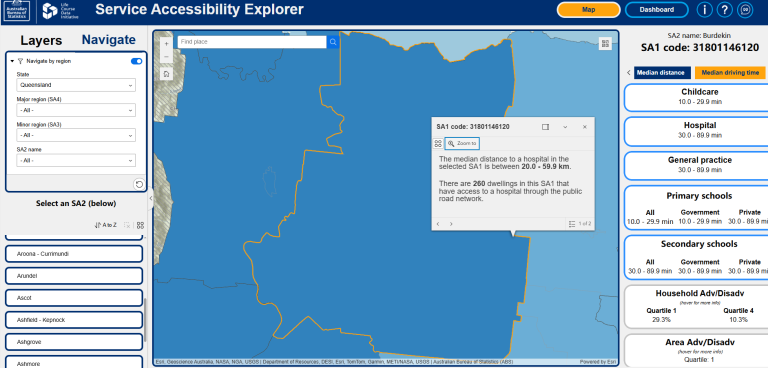Select the Median driving time tab

(x=730, y=73)
